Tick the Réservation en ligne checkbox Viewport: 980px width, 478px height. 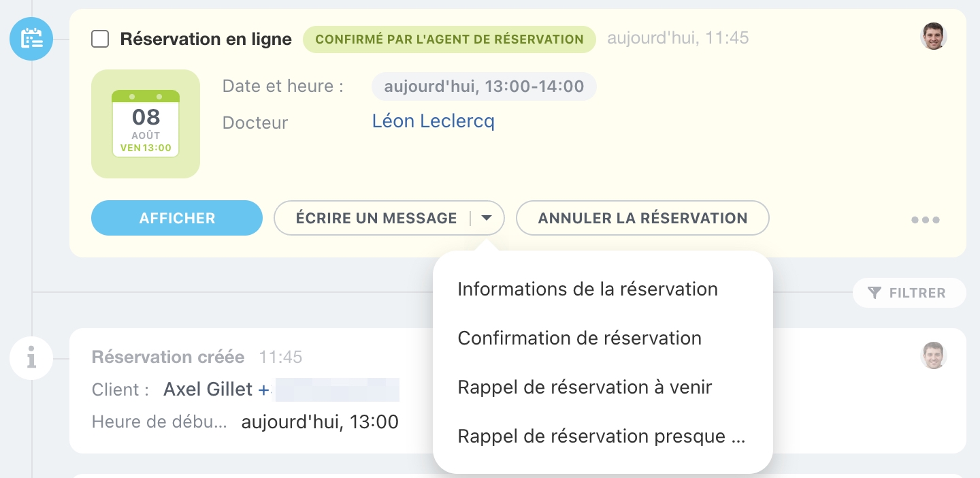[100, 39]
